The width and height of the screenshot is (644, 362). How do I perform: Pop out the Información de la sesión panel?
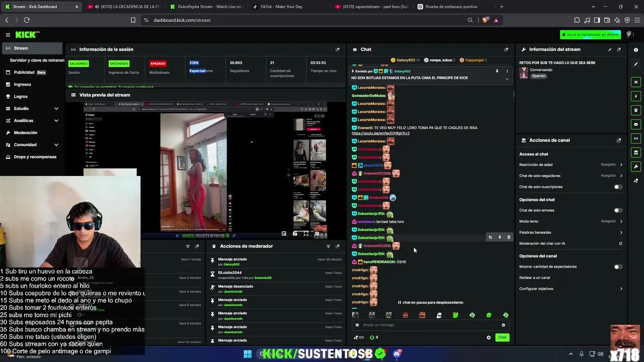point(337,49)
